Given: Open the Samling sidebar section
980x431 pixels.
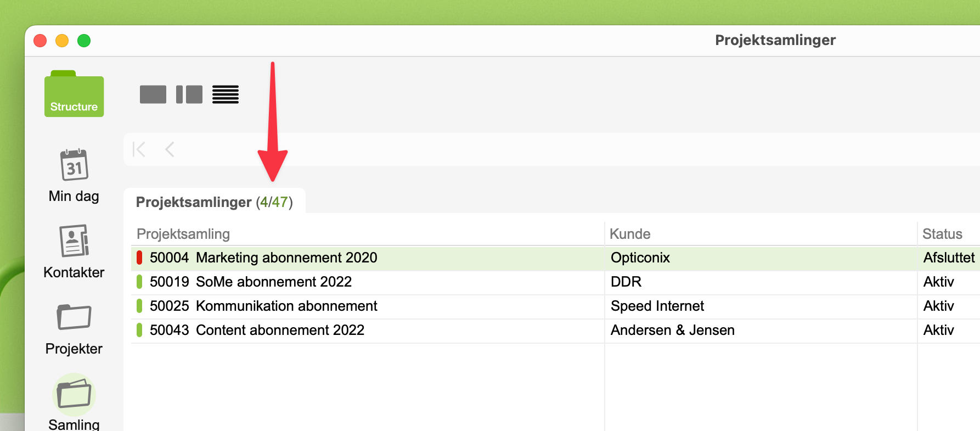Looking at the screenshot, I should [74, 402].
